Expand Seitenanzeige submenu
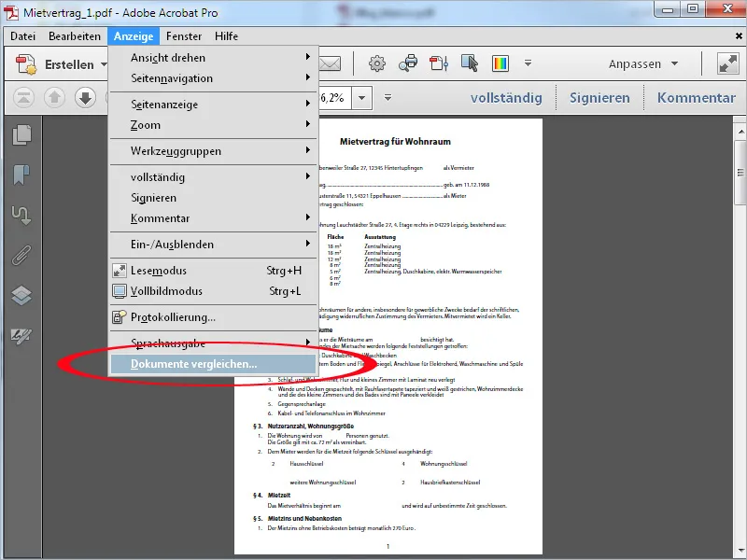This screenshot has width=747, height=560. click(214, 105)
